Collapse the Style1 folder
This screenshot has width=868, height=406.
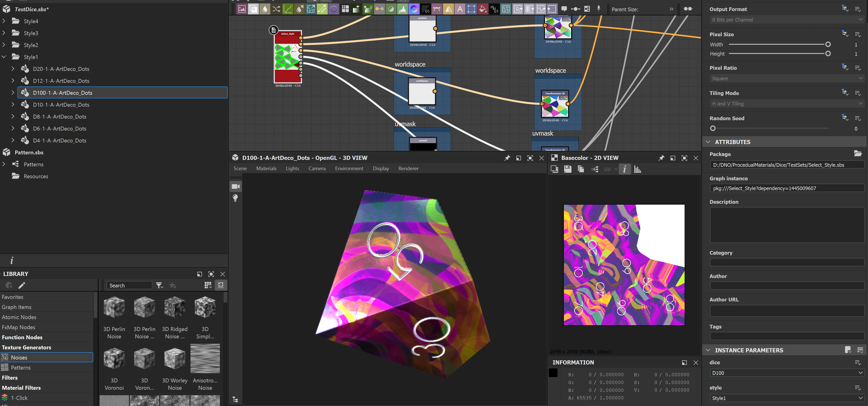click(x=4, y=57)
